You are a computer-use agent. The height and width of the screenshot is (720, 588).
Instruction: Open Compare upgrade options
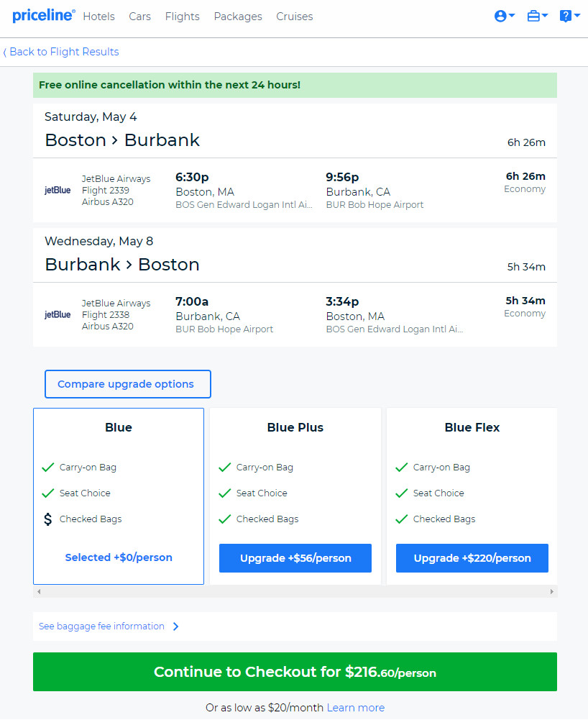(x=128, y=384)
